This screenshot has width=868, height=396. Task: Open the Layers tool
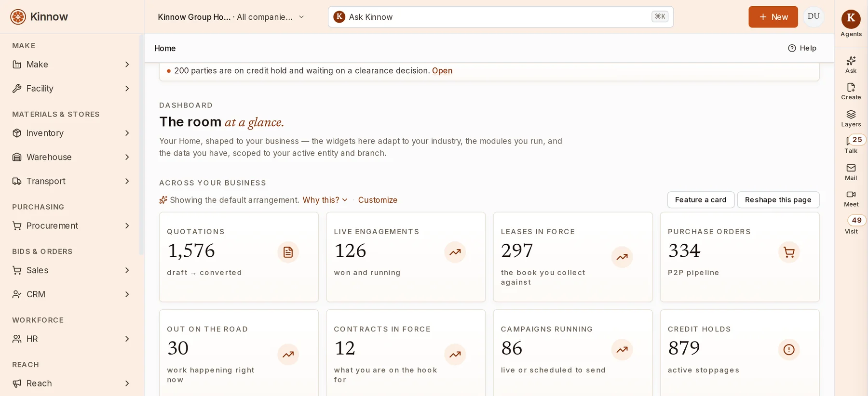(x=851, y=118)
